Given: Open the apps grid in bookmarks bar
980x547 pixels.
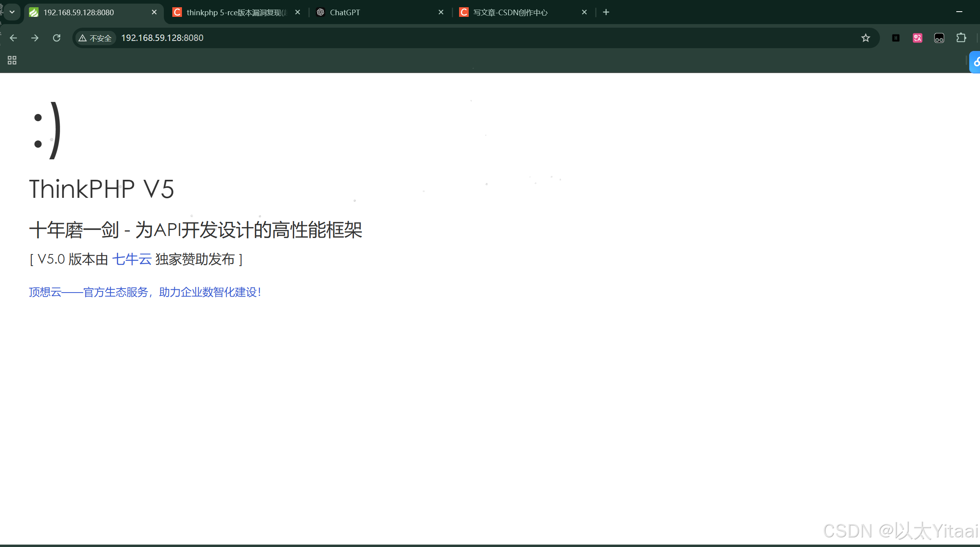Looking at the screenshot, I should 12,60.
